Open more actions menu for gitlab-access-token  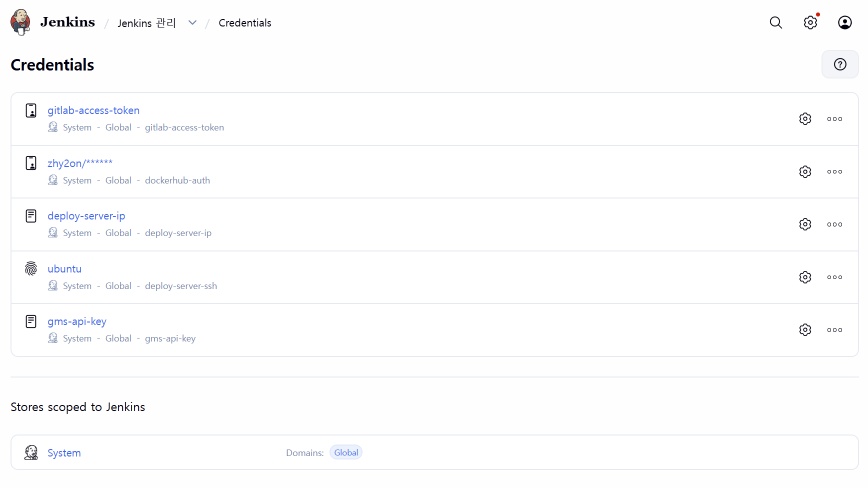click(834, 119)
